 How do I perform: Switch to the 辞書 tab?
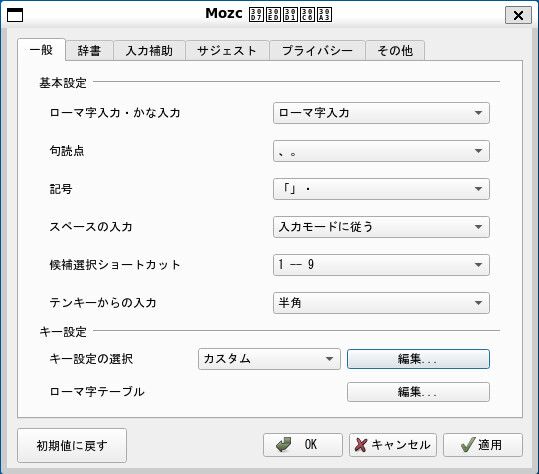coord(89,51)
